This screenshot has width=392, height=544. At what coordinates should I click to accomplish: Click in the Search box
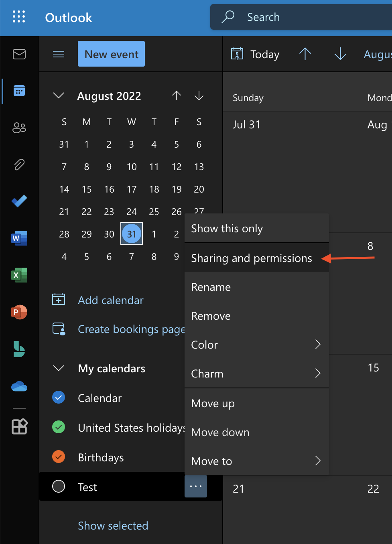(301, 17)
